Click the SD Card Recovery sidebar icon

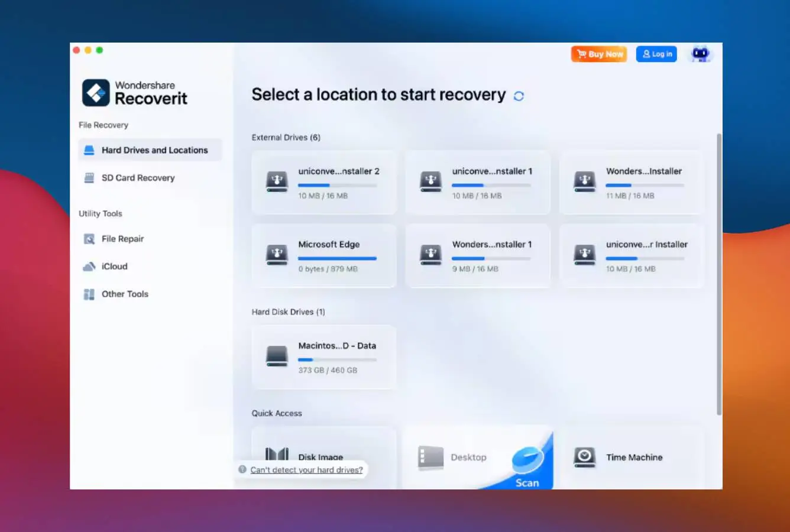(x=89, y=177)
